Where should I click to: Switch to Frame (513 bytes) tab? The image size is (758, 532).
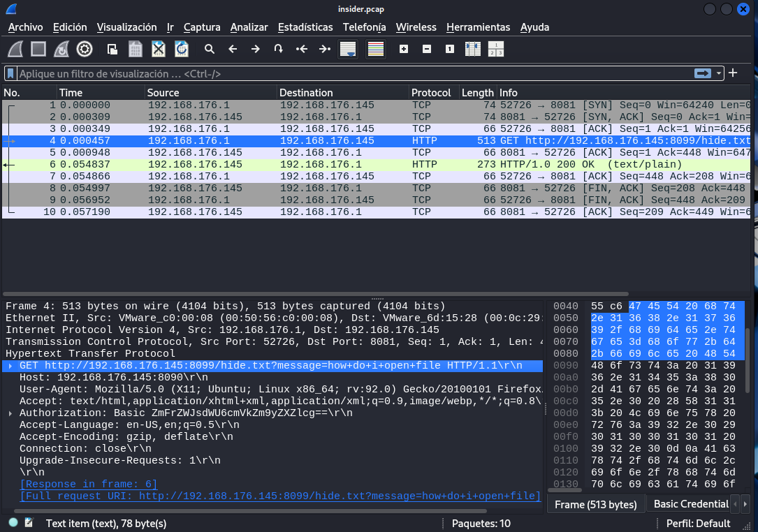click(595, 504)
